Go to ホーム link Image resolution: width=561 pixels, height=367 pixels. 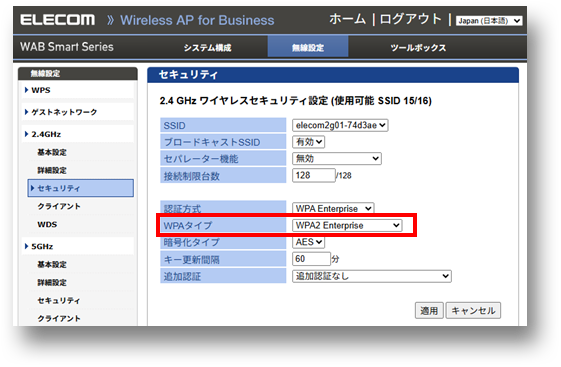click(347, 19)
